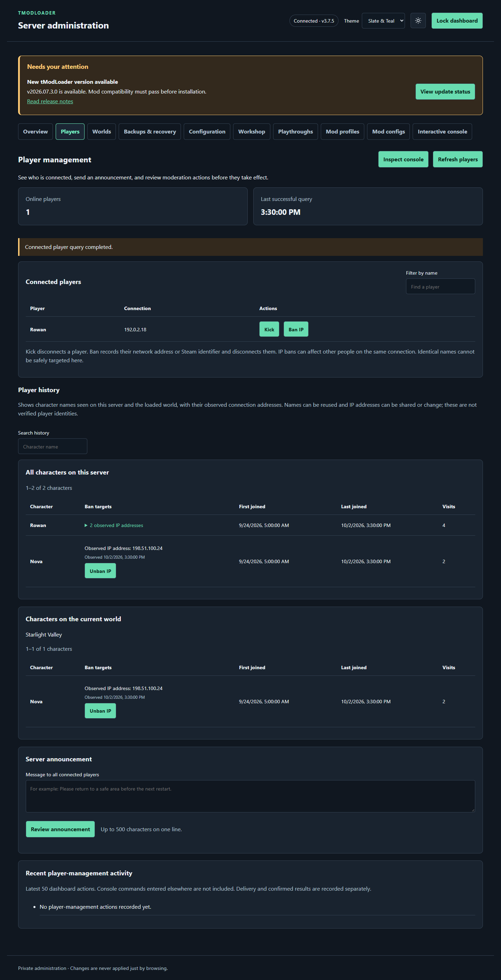
Task: Click the Refresh players button
Action: pyautogui.click(x=458, y=160)
